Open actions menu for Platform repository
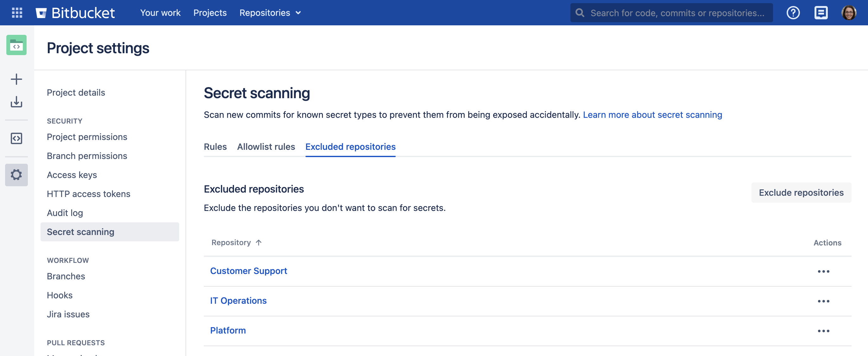The width and height of the screenshot is (868, 356). click(823, 331)
